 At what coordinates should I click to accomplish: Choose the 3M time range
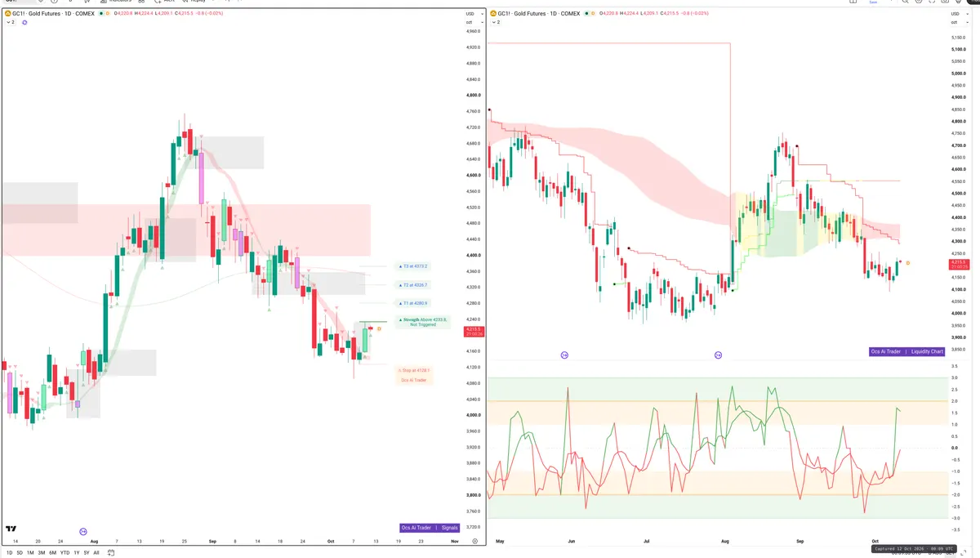[42, 552]
